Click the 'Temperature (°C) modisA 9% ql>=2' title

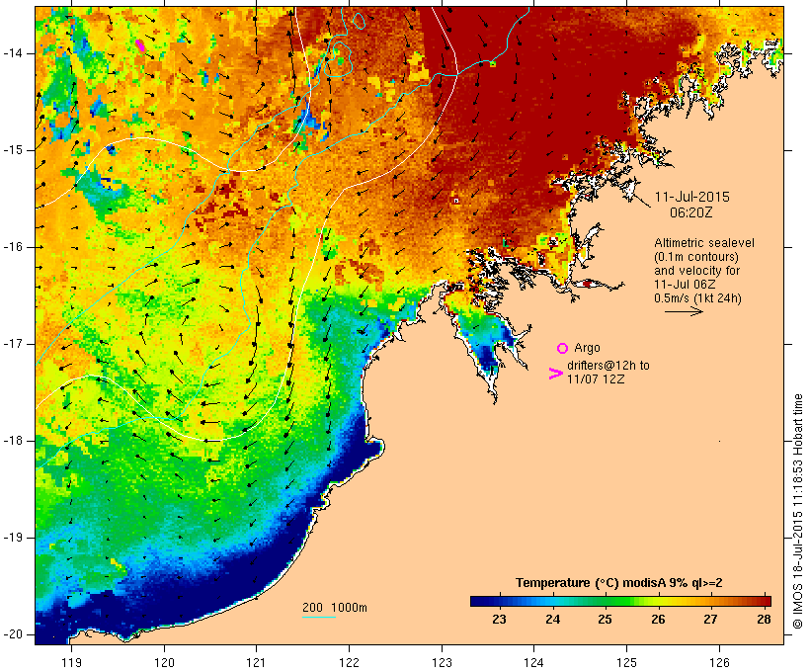(619, 583)
